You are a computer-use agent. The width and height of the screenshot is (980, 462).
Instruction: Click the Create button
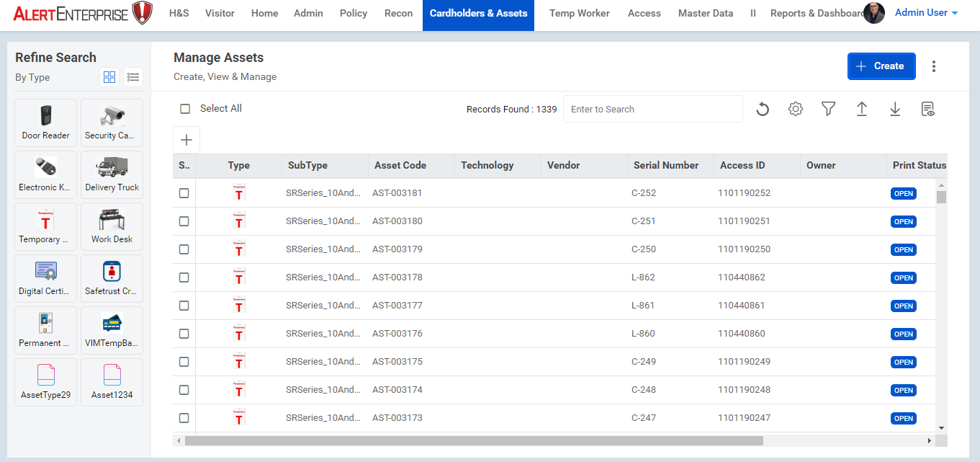coord(881,66)
